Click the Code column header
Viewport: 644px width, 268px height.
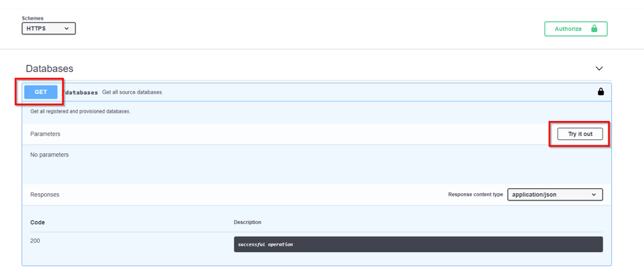point(37,223)
